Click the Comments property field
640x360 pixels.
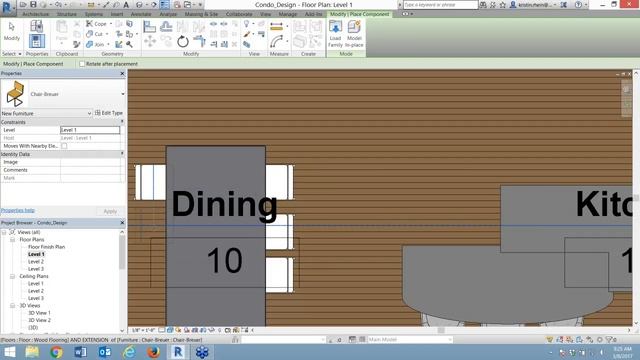pyautogui.click(x=91, y=170)
